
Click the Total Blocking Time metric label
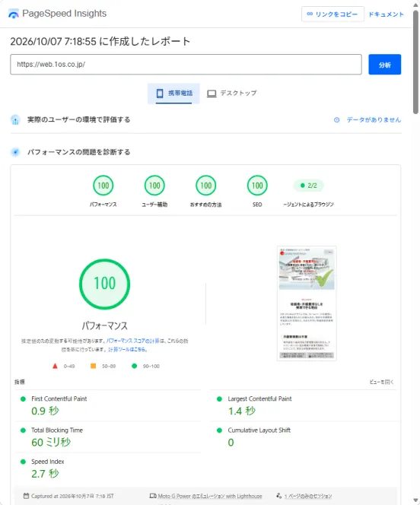[x=57, y=430]
